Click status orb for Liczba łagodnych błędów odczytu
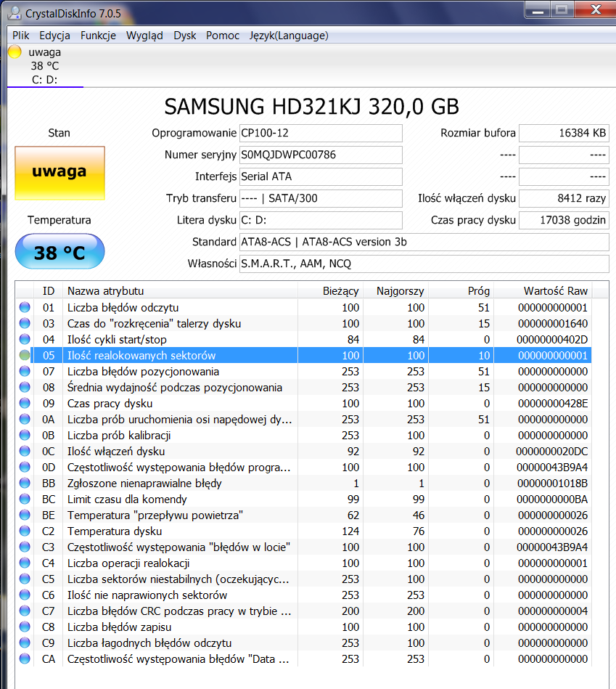This screenshot has width=616, height=689. click(25, 643)
